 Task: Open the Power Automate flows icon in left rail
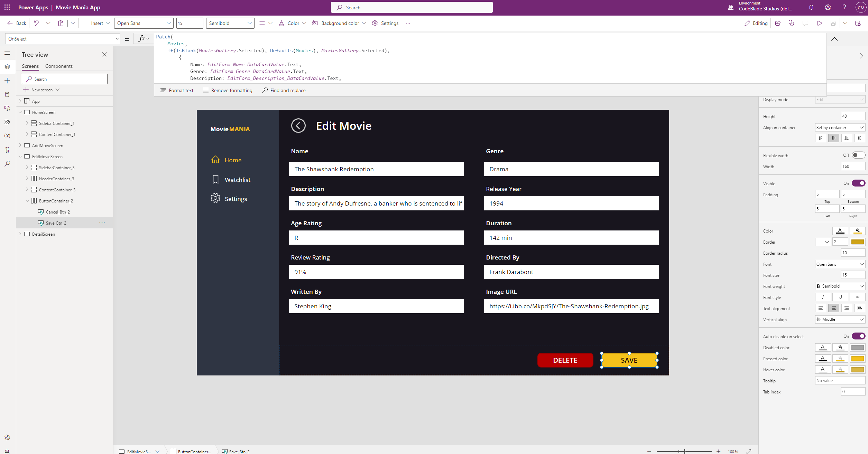pyautogui.click(x=7, y=122)
